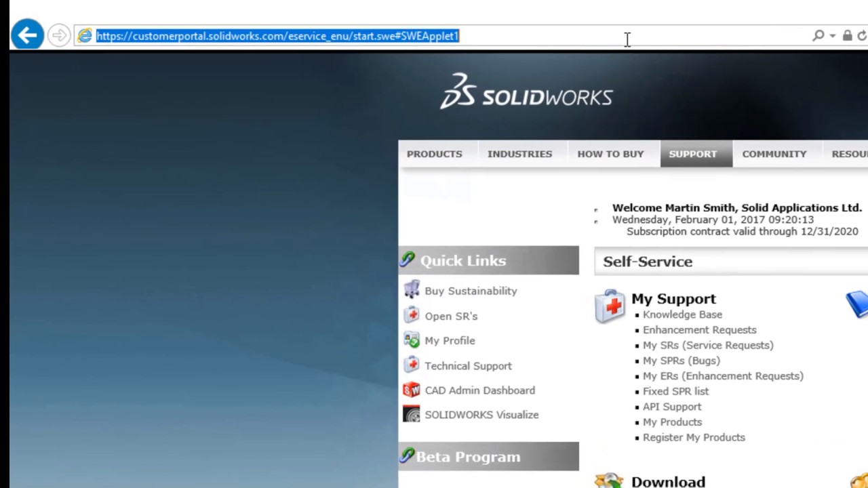The image size is (868, 488).
Task: Click the Open SR's medical icon
Action: tap(412, 315)
